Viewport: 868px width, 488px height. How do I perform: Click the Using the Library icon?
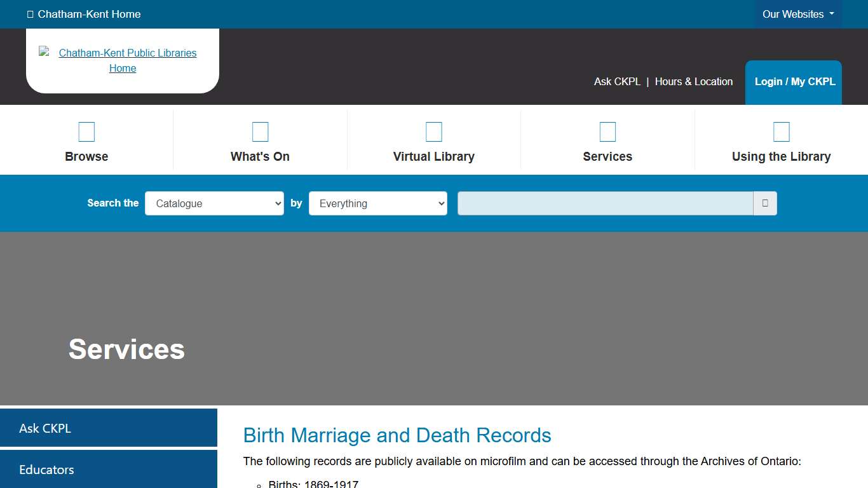(x=782, y=132)
